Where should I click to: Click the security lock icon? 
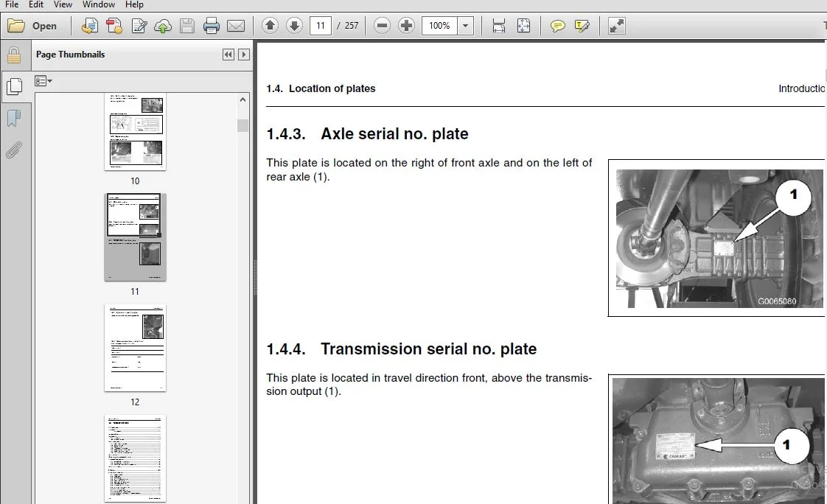[x=14, y=55]
